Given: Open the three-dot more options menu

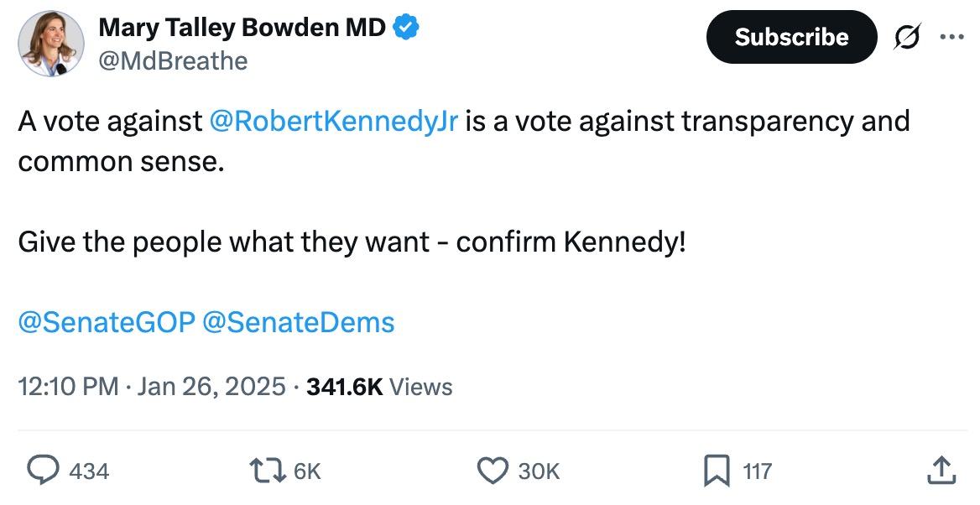Looking at the screenshot, I should 951,37.
